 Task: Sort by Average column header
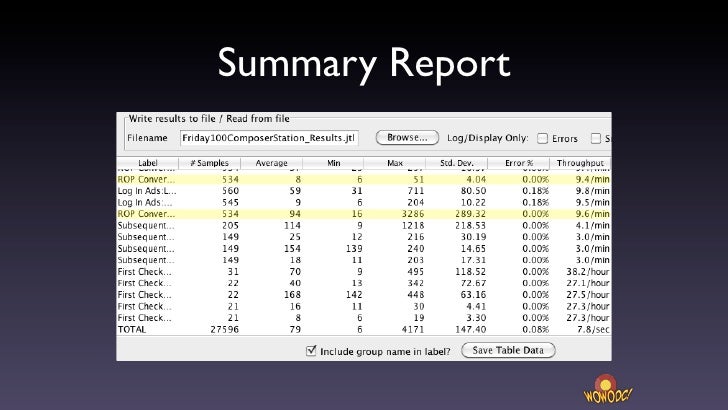tap(272, 163)
